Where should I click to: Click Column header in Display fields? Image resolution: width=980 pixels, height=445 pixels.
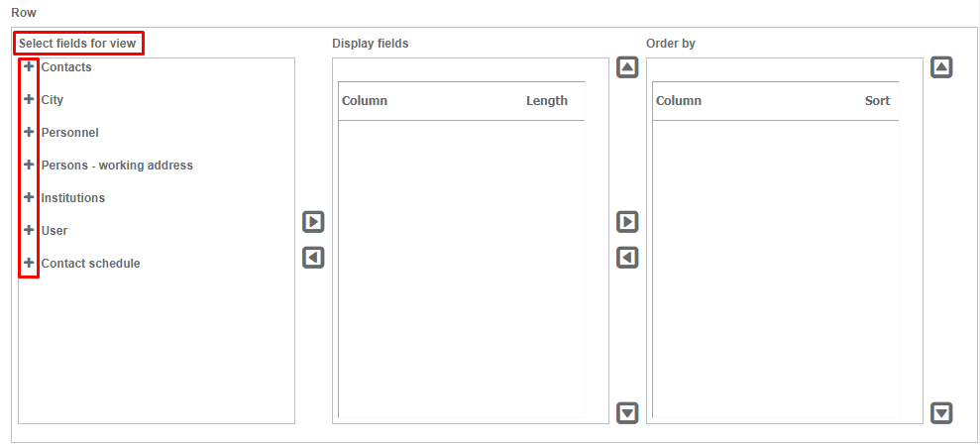[365, 101]
